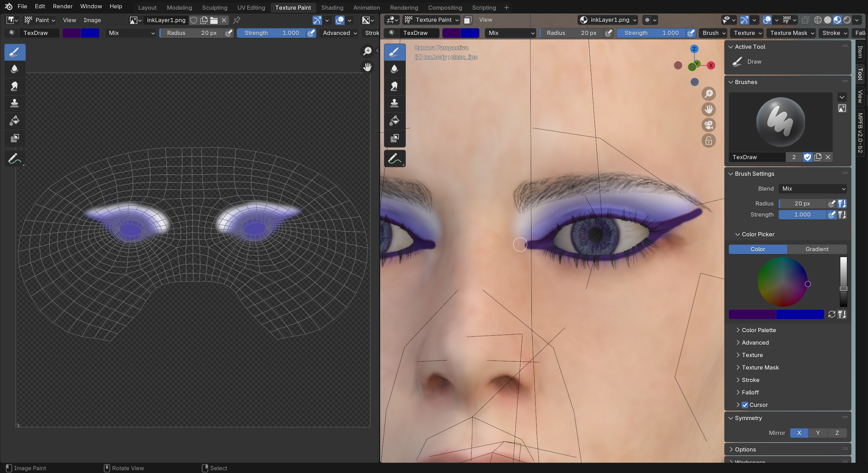Select the Gradient color mode button
Screen dimensions: 868x473
[x=817, y=249]
